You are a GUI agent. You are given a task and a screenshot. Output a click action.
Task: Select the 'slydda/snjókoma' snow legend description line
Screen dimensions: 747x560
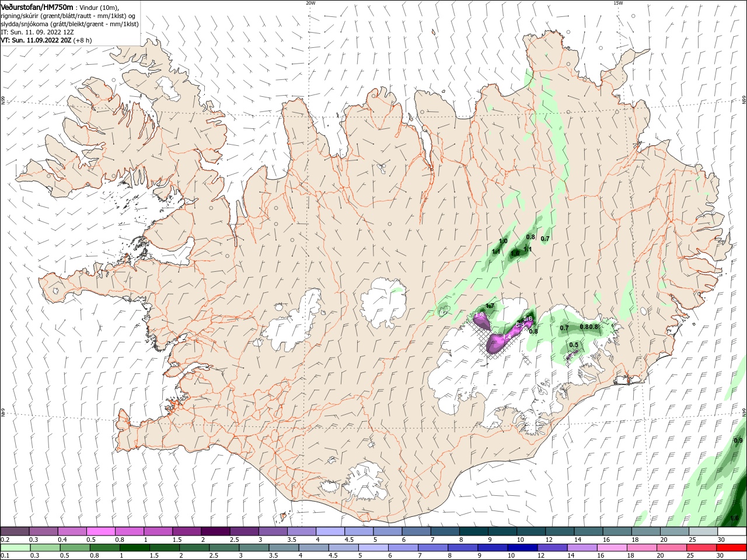69,24
